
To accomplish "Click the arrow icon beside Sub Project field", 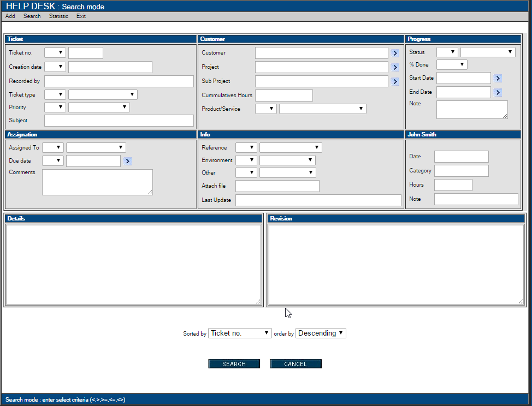I will click(x=395, y=82).
